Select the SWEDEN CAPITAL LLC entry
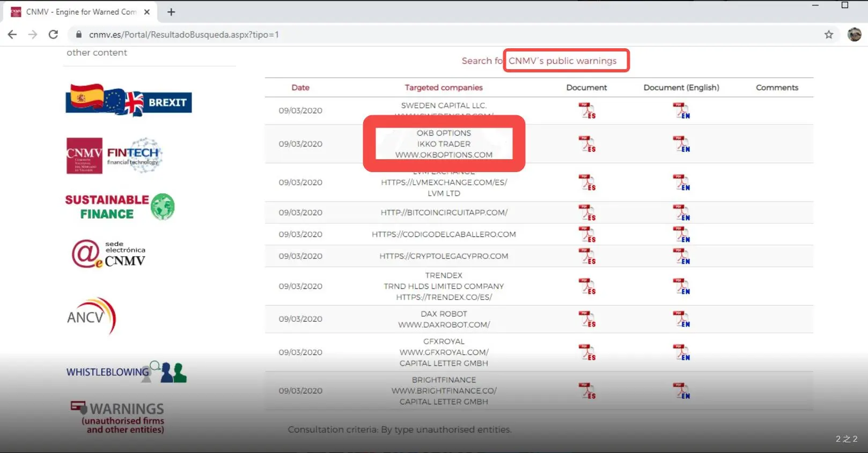Screen dimensions: 868x453 [x=444, y=106]
